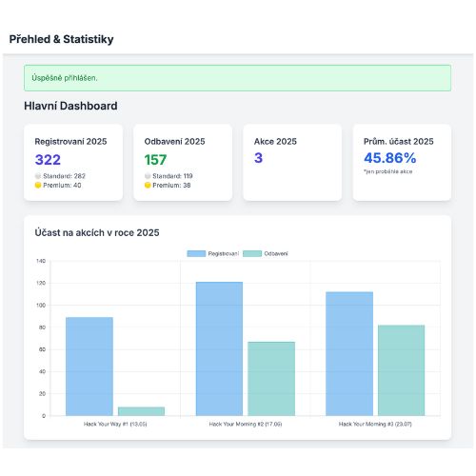Click the Registrovaní legend label
This screenshot has width=476, height=476.
[x=224, y=253]
